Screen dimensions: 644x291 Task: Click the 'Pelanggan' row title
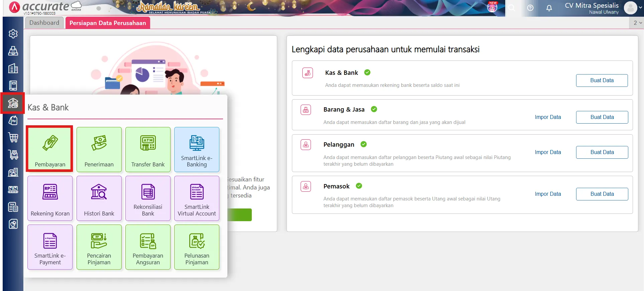[338, 145]
